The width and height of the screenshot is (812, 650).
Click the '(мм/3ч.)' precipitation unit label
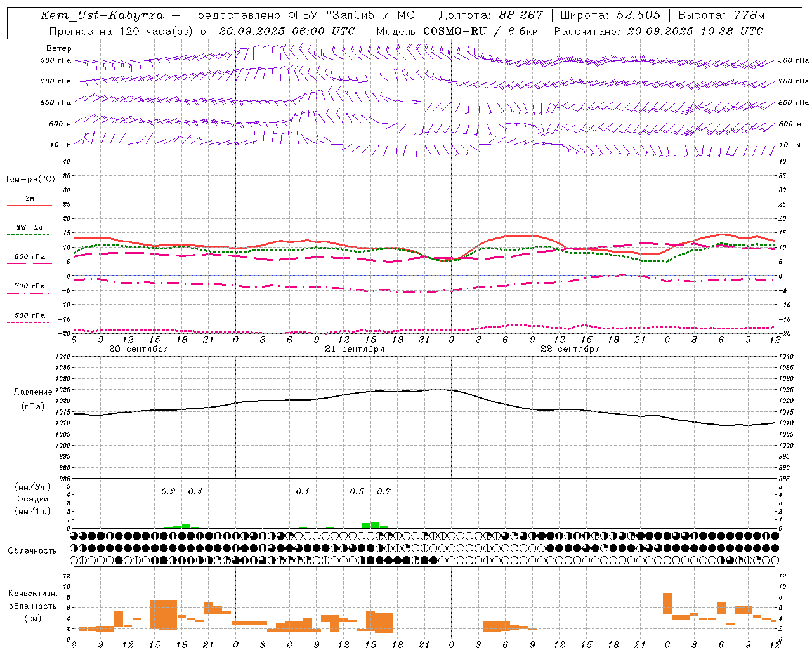click(x=33, y=487)
